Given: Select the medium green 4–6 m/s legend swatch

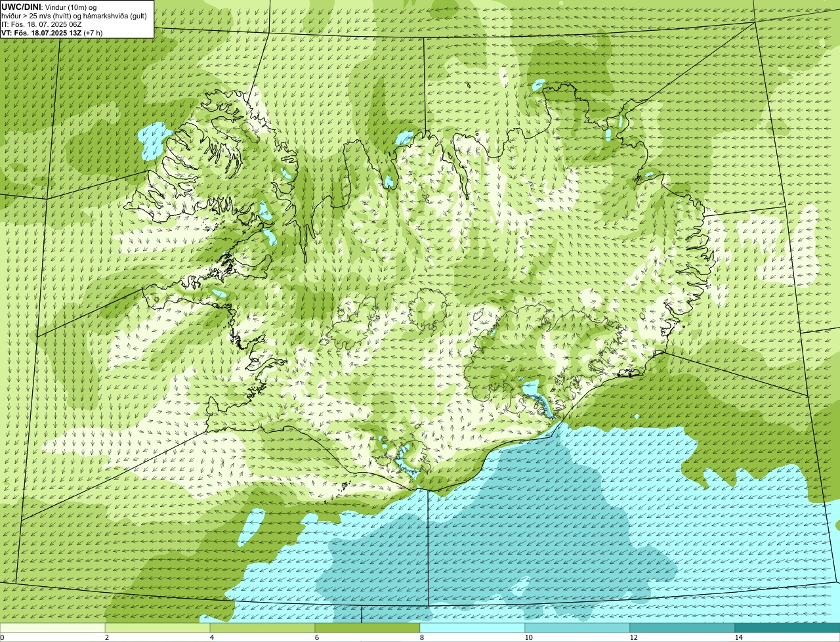Looking at the screenshot, I should 262,628.
